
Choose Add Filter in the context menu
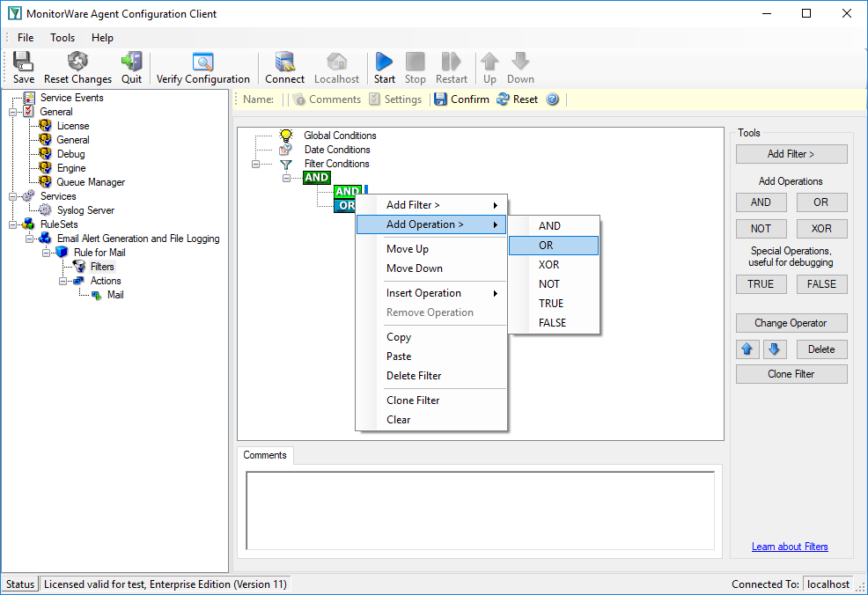431,205
